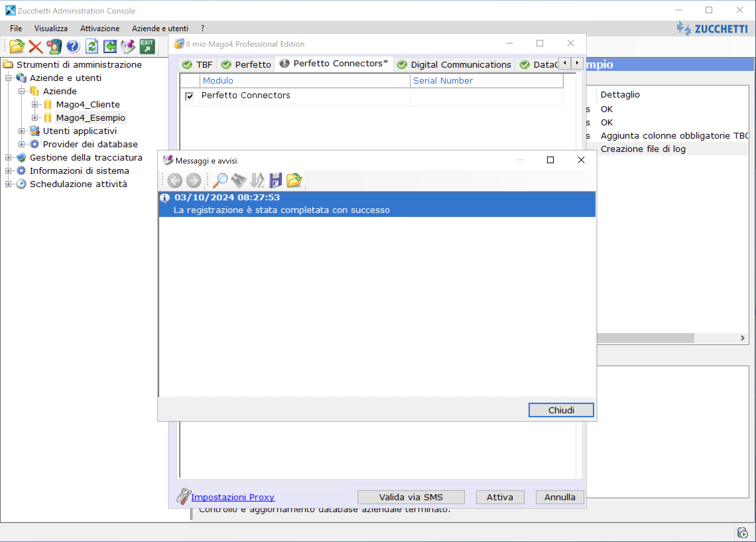Click the Annulla button
Screen dimensions: 756x542
click(x=560, y=497)
